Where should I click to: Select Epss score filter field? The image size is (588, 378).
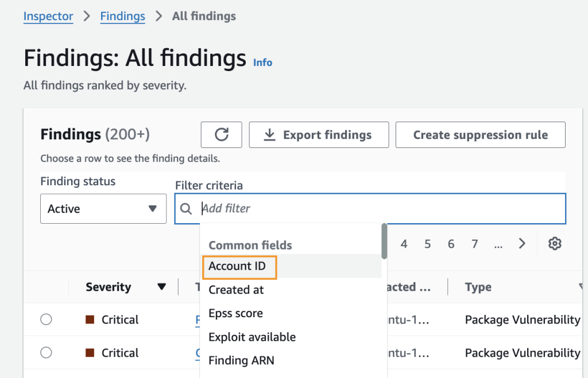(x=235, y=313)
